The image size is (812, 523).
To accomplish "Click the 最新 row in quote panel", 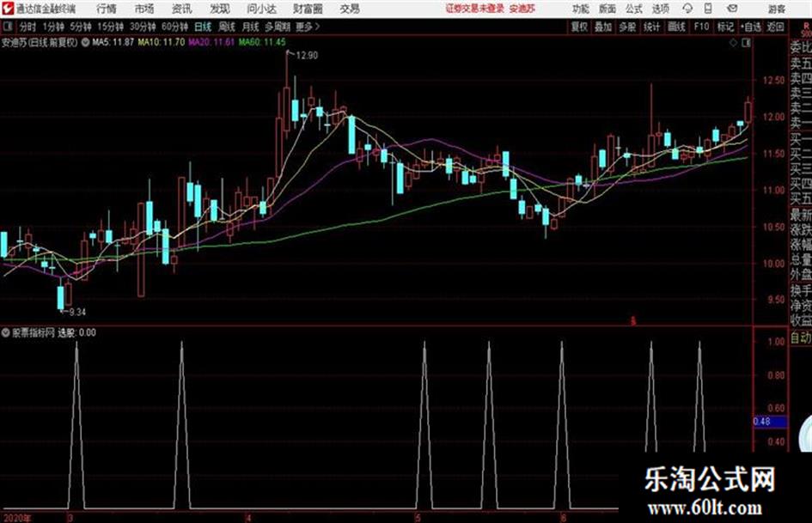I will tap(801, 215).
